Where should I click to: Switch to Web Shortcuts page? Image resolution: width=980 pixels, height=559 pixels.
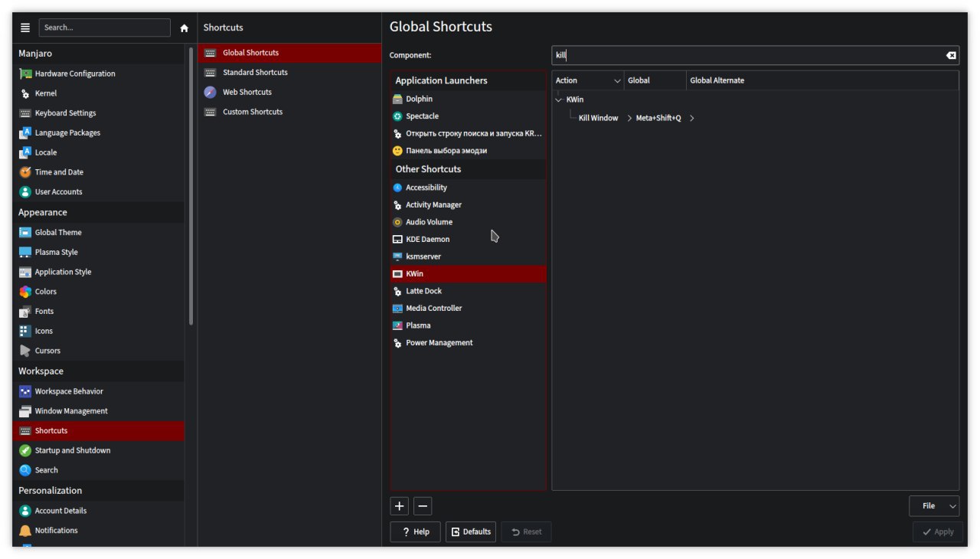pos(289,92)
